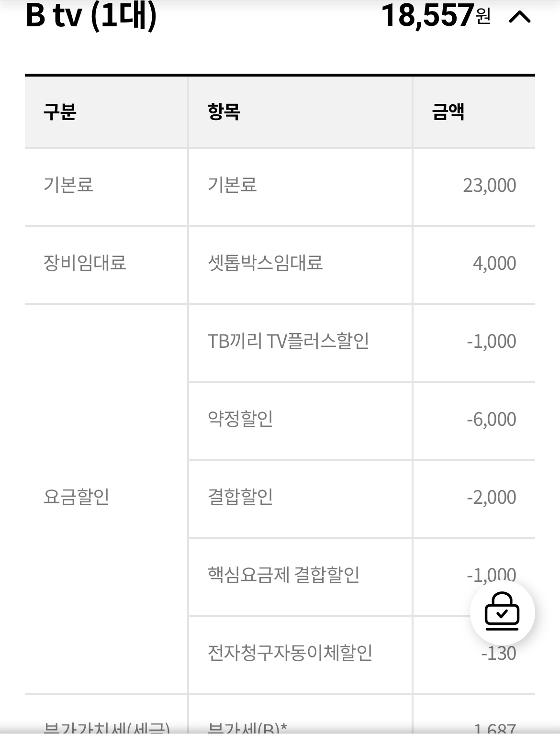This screenshot has height=734, width=560.
Task: Click the -130 discount amount
Action: [499, 653]
